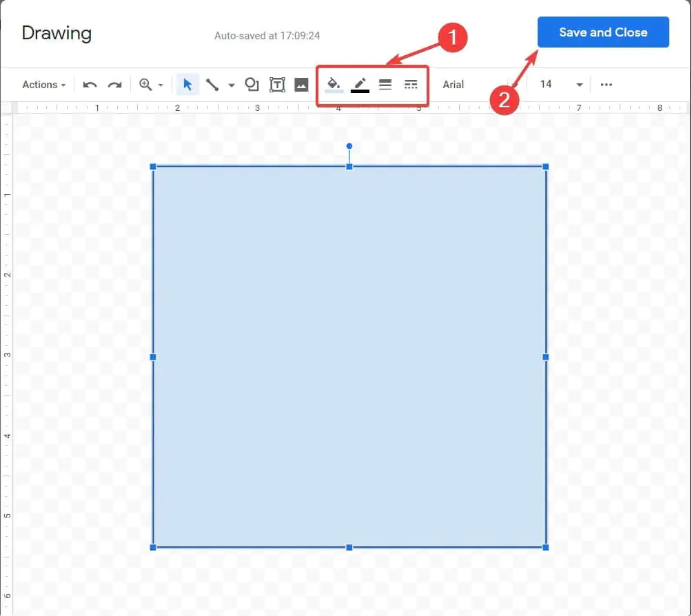This screenshot has height=616, width=692.
Task: Click the bottom-right resize handle of the square
Action: [545, 547]
